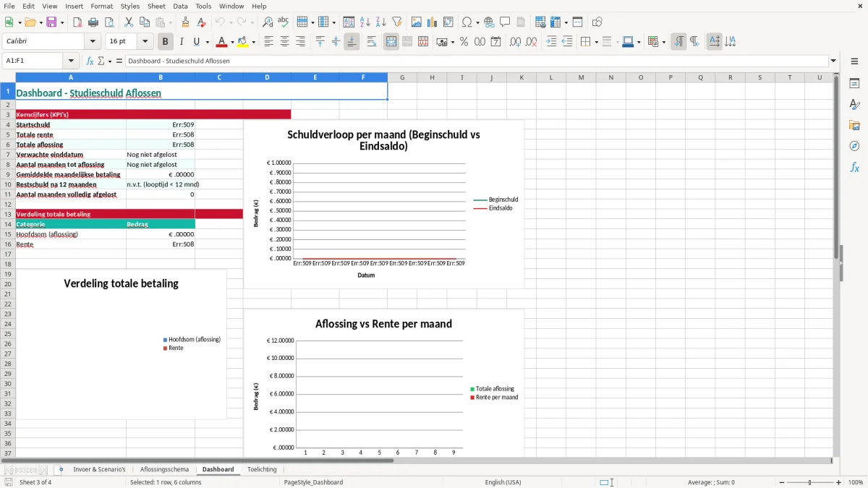Click the Copy icon
868x488 pixels.
coord(144,22)
